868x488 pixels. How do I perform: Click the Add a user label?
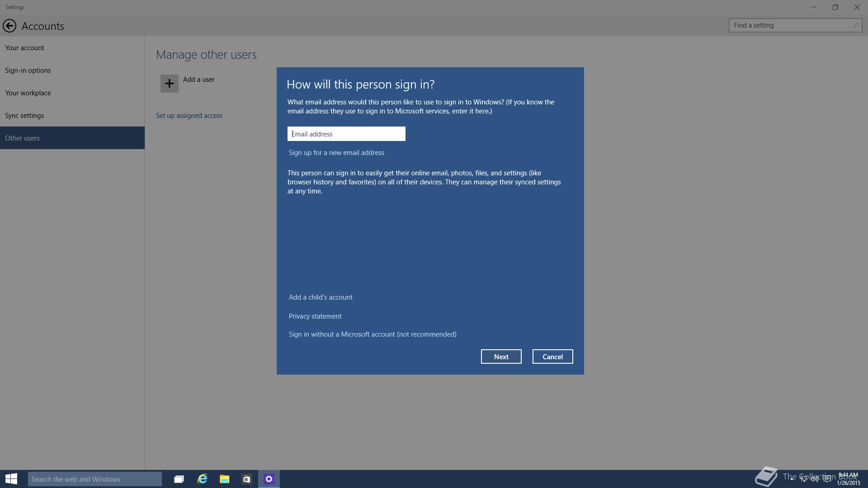[199, 80]
